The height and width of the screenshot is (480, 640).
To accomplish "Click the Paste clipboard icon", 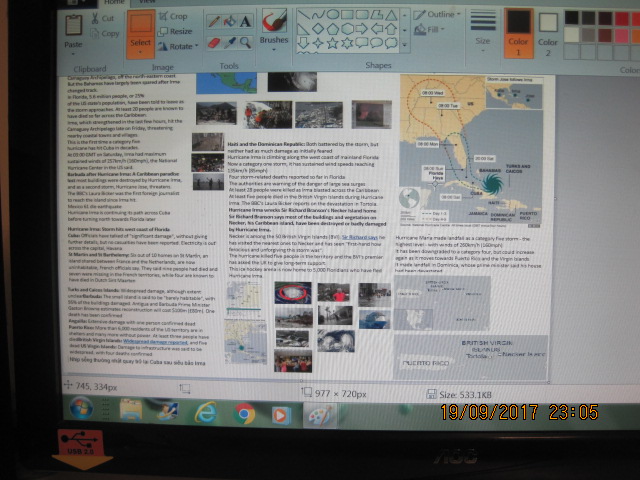I will (x=73, y=25).
